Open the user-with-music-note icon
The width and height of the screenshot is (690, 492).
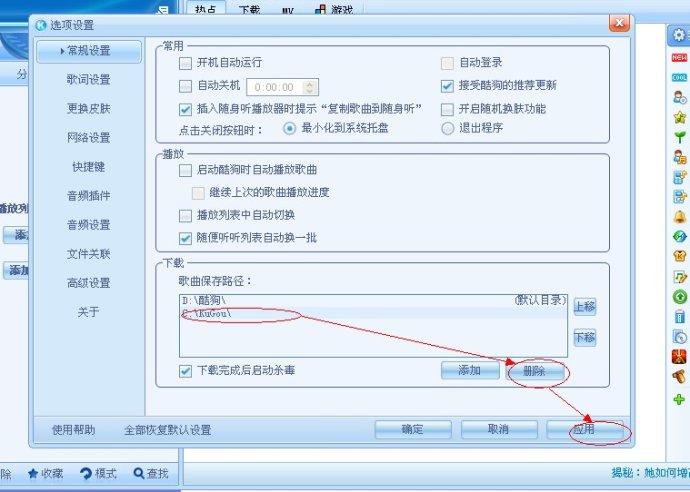(x=679, y=157)
